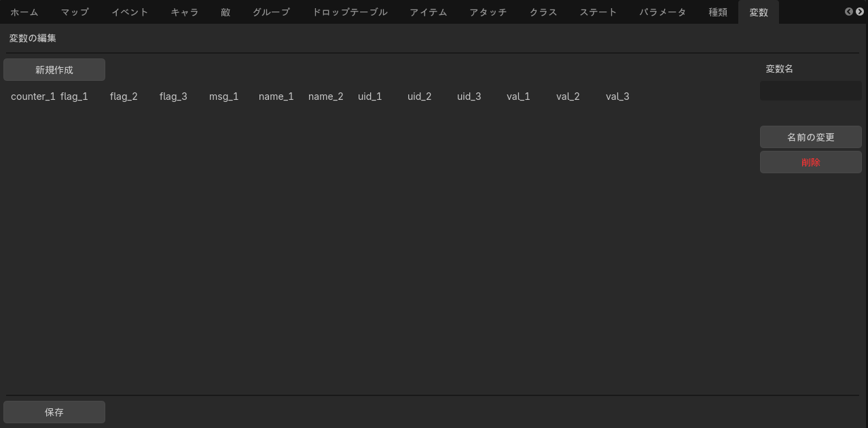The image size is (868, 428).
Task: Click the 新規作成 button
Action: click(x=54, y=70)
